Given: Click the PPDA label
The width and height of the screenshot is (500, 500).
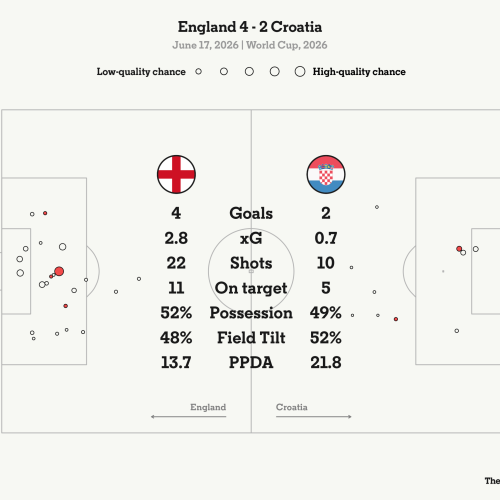Looking at the screenshot, I should [x=251, y=363].
